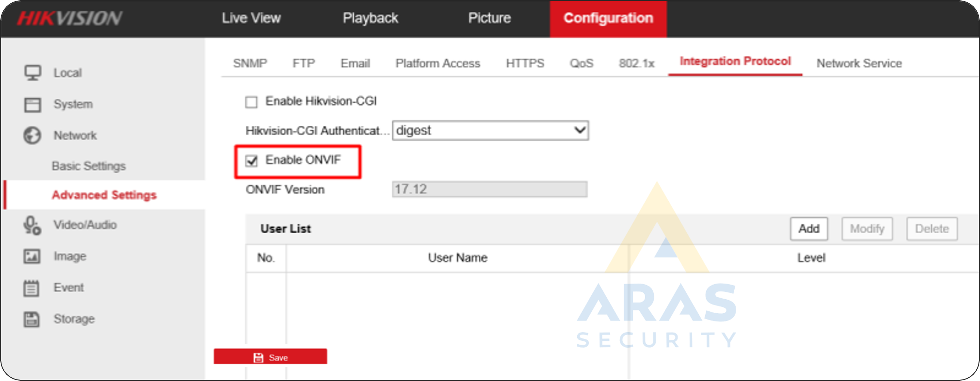
Task: Click the Level column header
Action: point(811,258)
